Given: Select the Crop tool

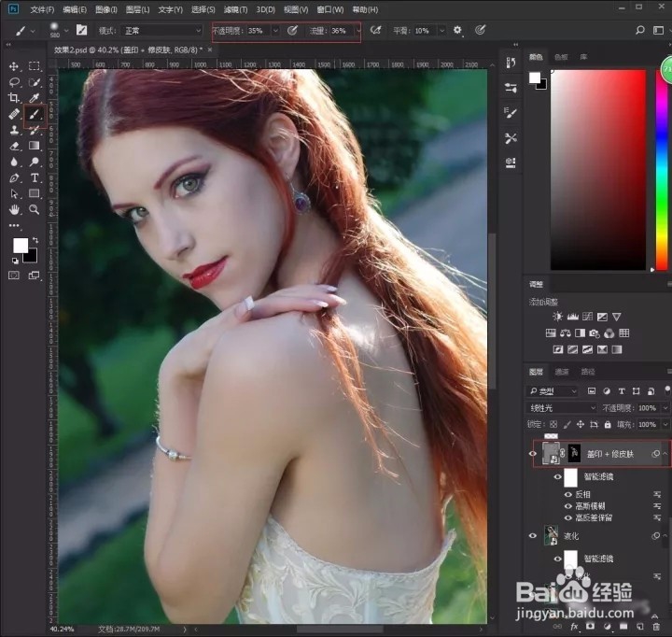Looking at the screenshot, I should point(14,98).
